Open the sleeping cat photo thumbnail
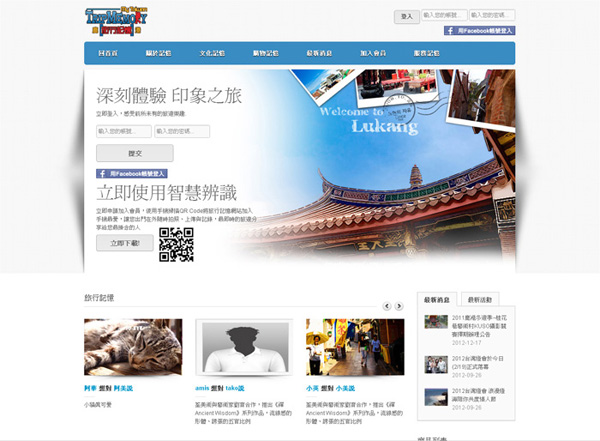Viewport: 600px width, 441px height. tap(133, 347)
